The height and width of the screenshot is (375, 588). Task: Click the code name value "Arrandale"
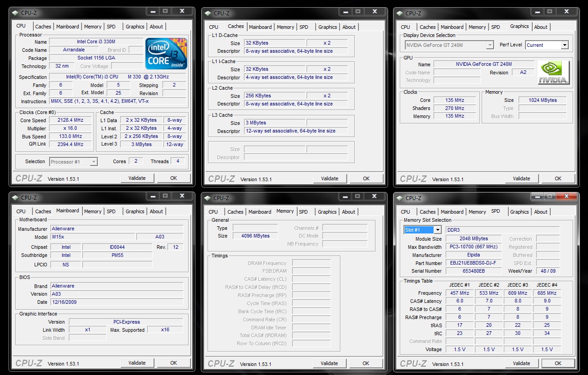tap(74, 50)
